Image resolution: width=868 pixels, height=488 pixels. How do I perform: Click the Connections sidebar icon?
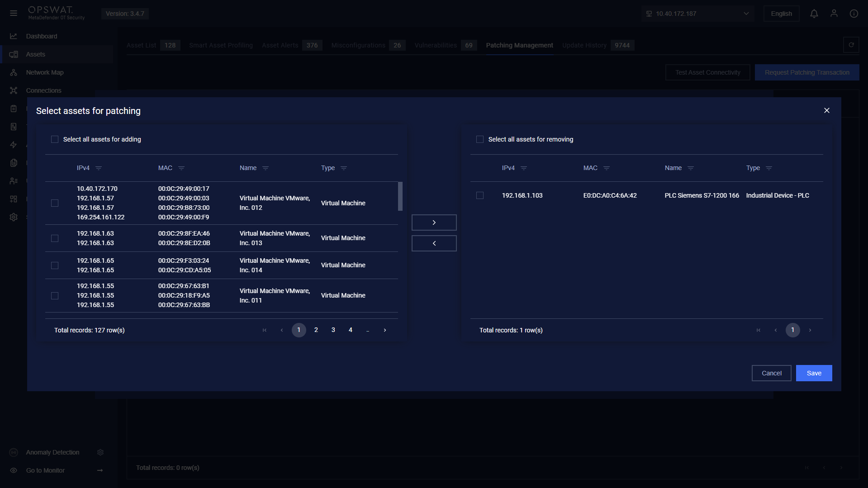pos(14,90)
